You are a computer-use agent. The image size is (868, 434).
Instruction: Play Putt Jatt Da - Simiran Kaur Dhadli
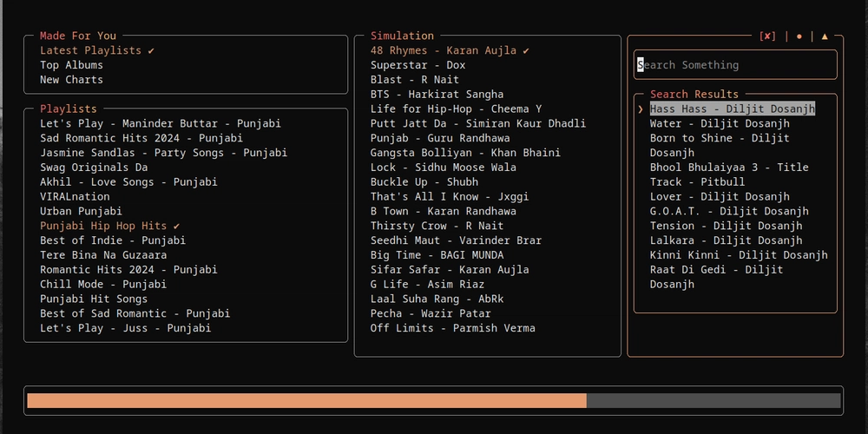[478, 123]
